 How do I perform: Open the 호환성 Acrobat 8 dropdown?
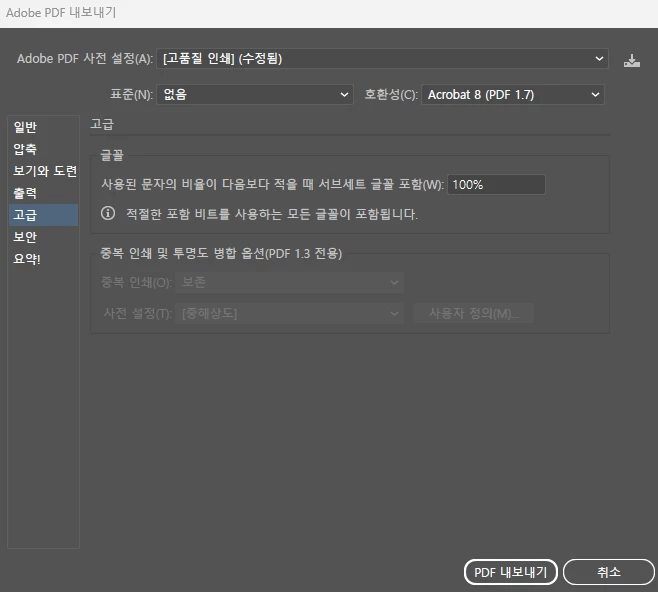pos(512,94)
